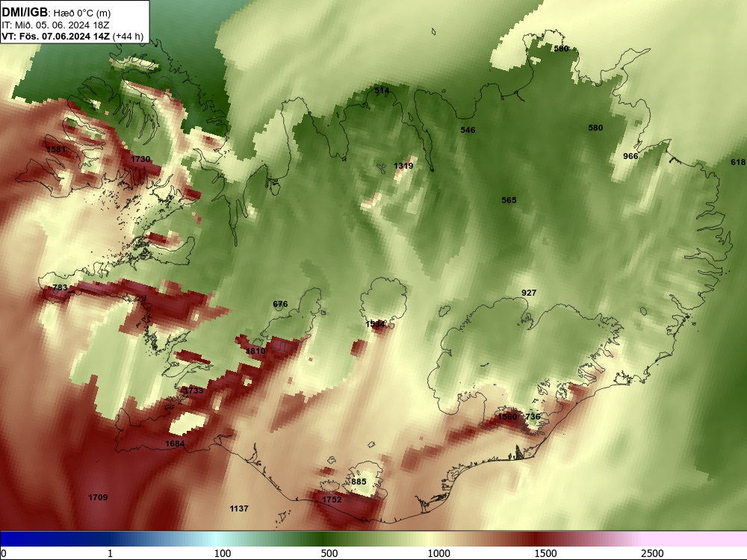The height and width of the screenshot is (560, 747).
Task: Click the DMI/IGB title text
Action: (x=25, y=13)
